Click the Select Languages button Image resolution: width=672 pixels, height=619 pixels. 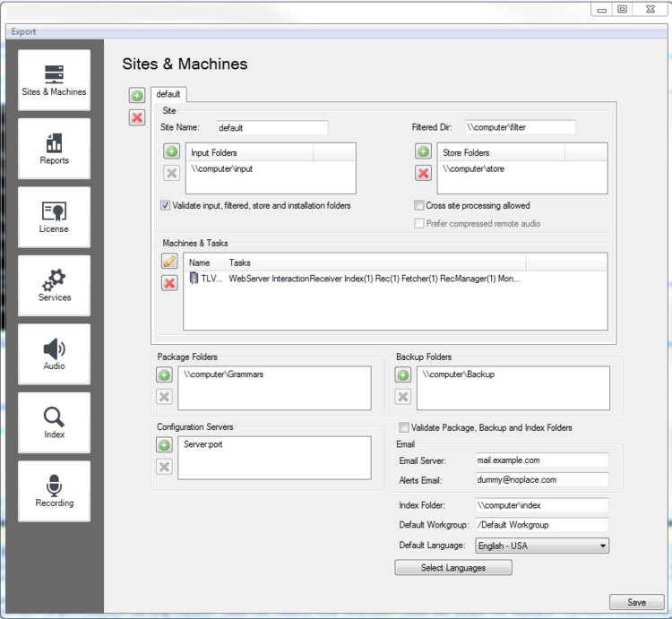(453, 568)
